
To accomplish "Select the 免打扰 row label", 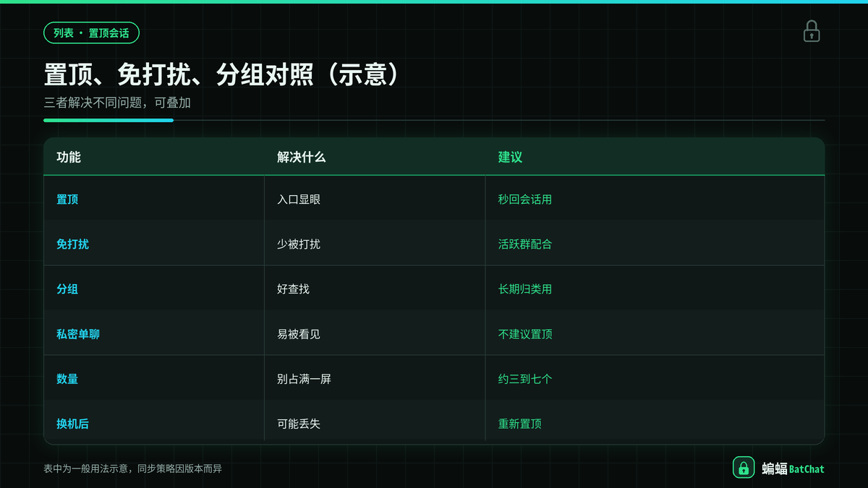I will pos(72,244).
